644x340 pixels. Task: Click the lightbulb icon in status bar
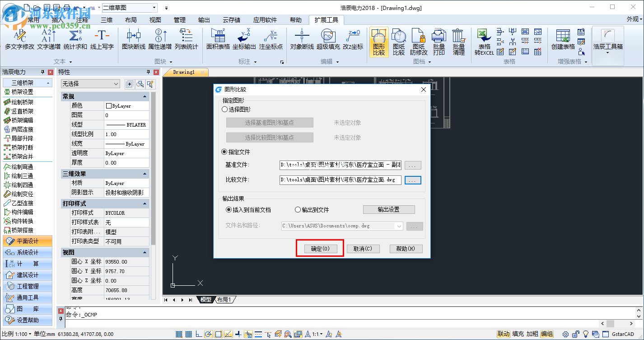(586, 334)
